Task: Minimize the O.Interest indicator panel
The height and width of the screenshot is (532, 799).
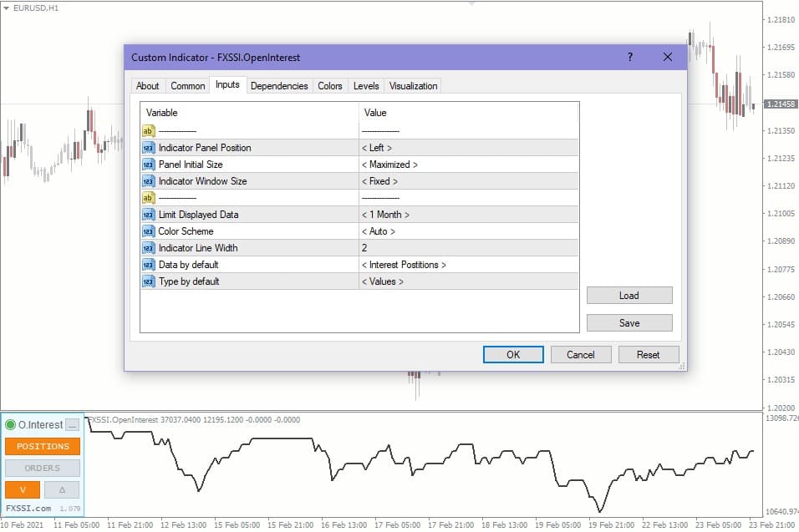Action: click(73, 424)
